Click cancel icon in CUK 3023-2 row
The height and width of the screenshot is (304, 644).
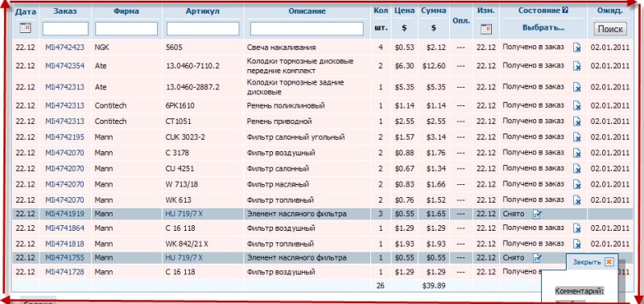point(577,138)
